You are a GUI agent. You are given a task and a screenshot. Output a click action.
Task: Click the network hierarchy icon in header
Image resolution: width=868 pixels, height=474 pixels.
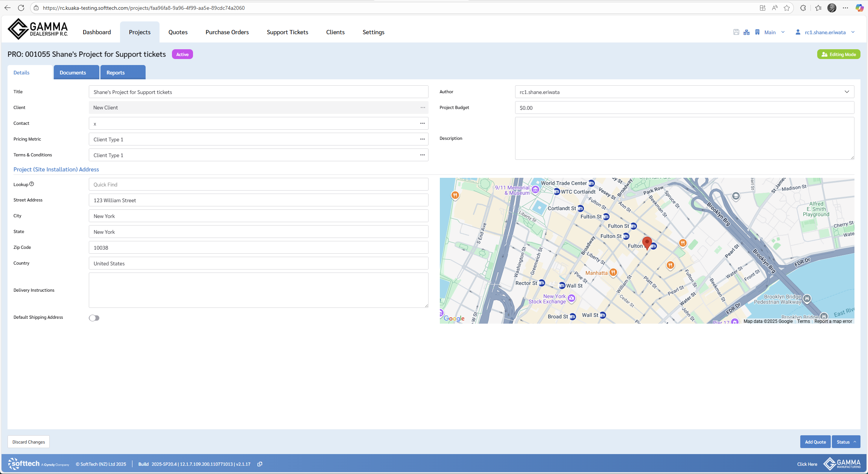click(x=746, y=32)
